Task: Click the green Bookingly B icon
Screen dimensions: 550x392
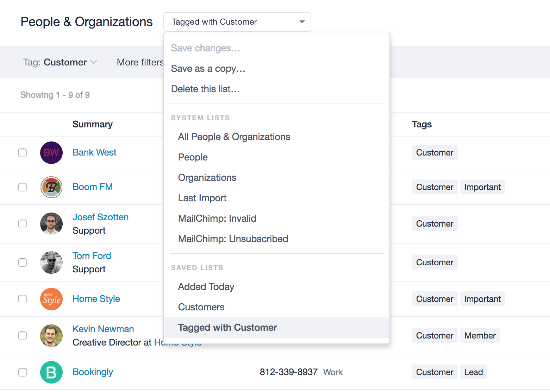Action: [x=51, y=372]
